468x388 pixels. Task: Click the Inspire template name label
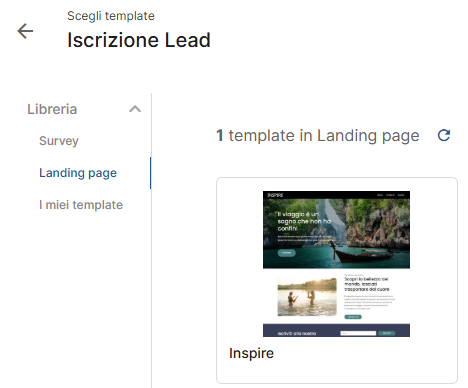coord(251,353)
